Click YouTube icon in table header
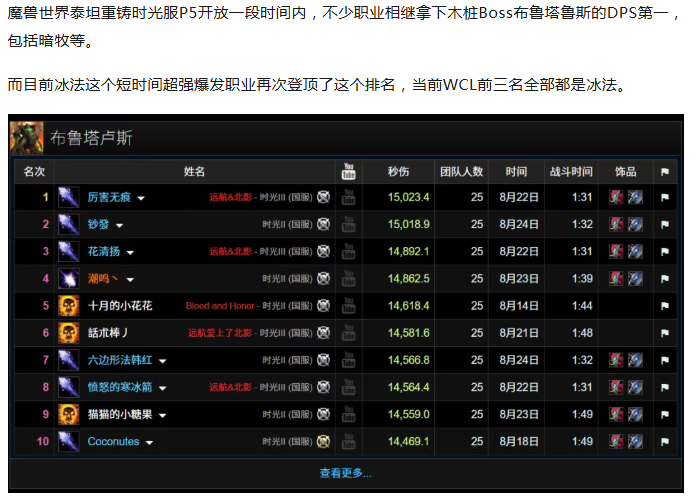 (x=348, y=171)
